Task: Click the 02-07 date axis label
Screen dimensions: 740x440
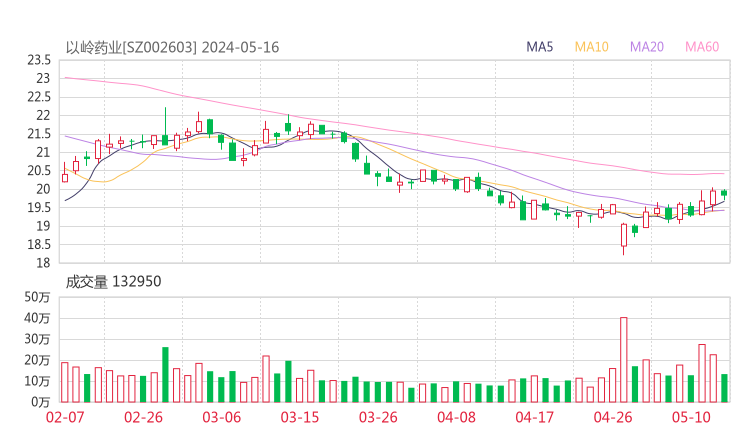Action: pos(65,417)
